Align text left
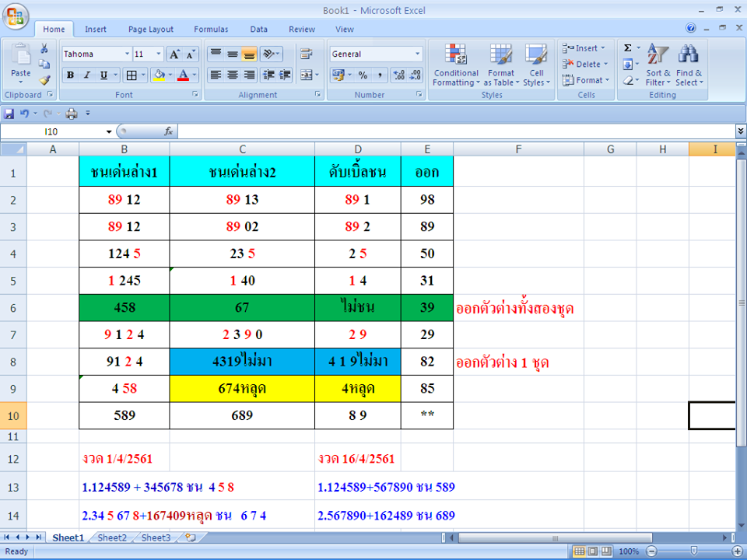The height and width of the screenshot is (560, 747). 216,75
